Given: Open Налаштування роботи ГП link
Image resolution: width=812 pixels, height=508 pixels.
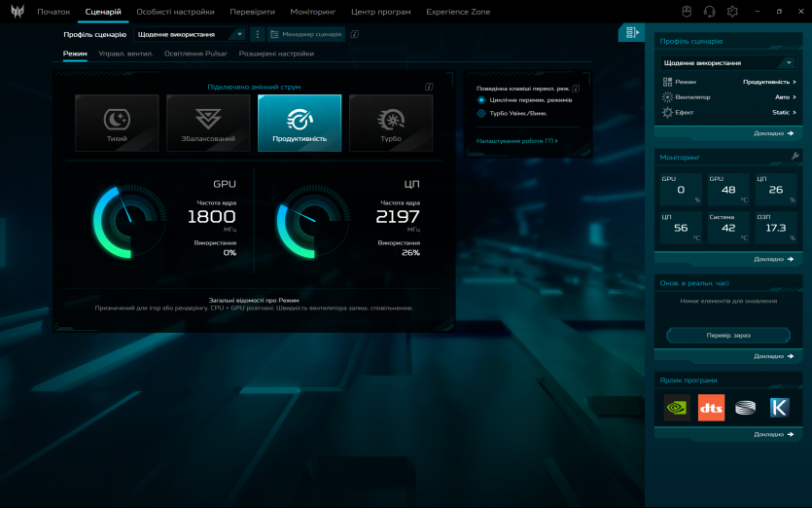Looking at the screenshot, I should click(516, 141).
